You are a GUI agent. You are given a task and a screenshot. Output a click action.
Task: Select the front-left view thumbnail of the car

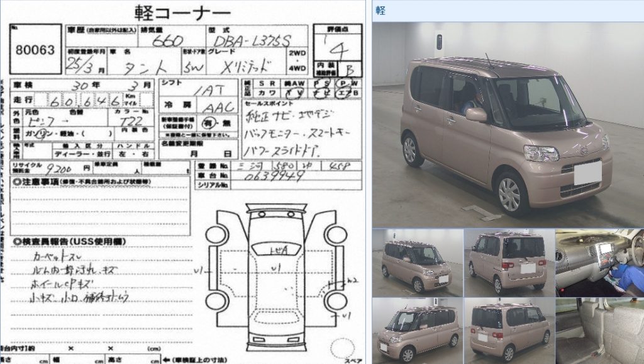[x=418, y=331]
